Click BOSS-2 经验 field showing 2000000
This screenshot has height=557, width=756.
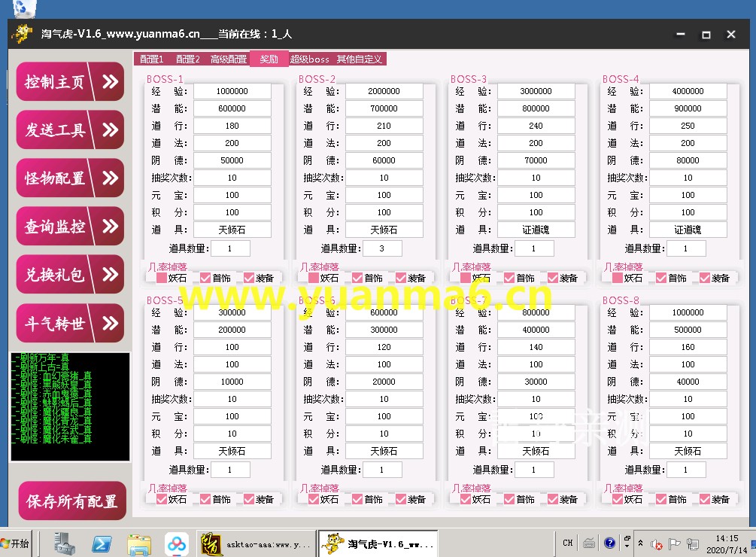click(384, 91)
